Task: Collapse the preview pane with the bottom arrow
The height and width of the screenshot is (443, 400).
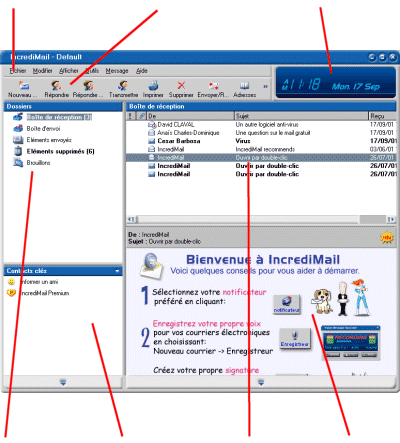Action: 261,382
